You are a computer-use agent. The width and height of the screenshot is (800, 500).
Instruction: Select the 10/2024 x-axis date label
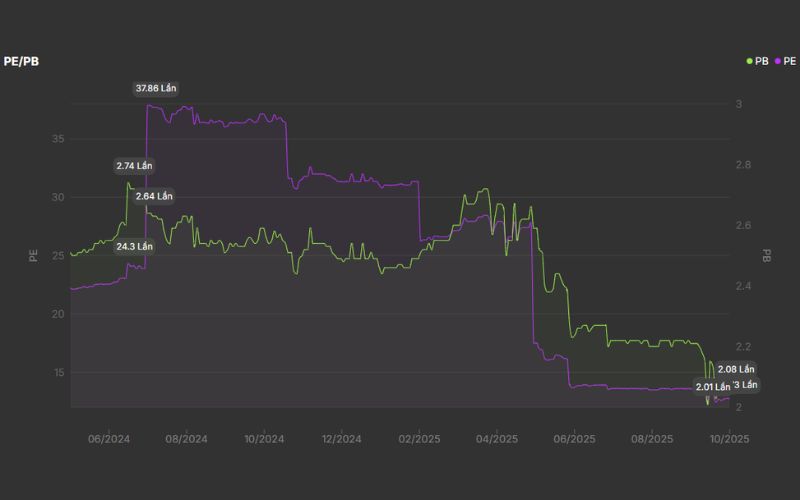pyautogui.click(x=264, y=438)
